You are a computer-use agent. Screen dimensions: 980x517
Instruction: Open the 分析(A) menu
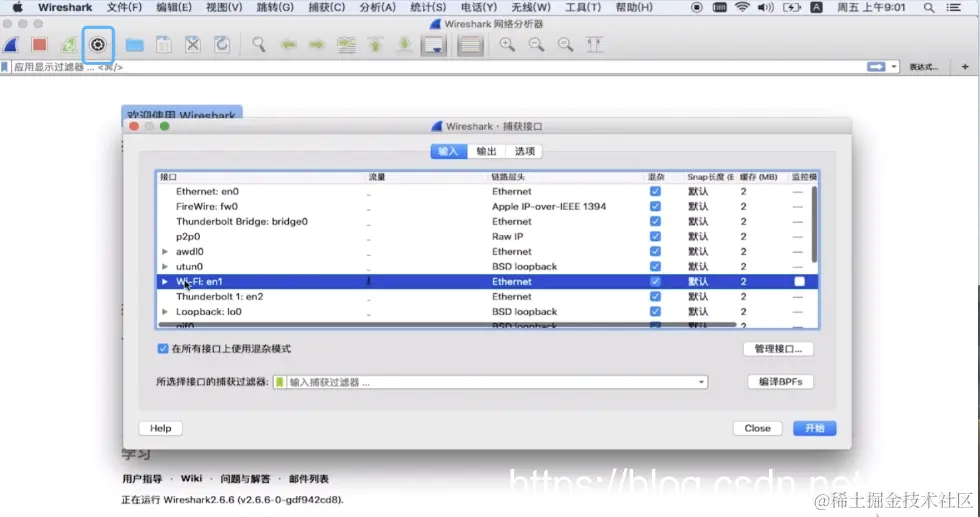pyautogui.click(x=378, y=8)
